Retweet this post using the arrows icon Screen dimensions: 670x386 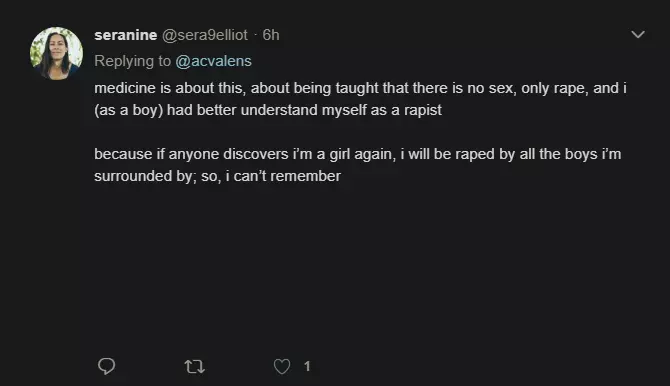tap(194, 367)
